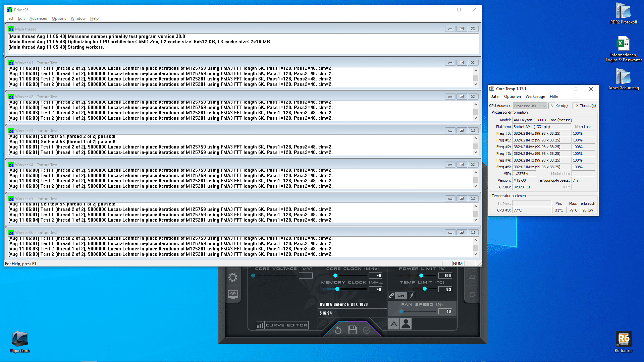Click the Fan Speed value field
The width and height of the screenshot is (644, 362).
click(445, 311)
